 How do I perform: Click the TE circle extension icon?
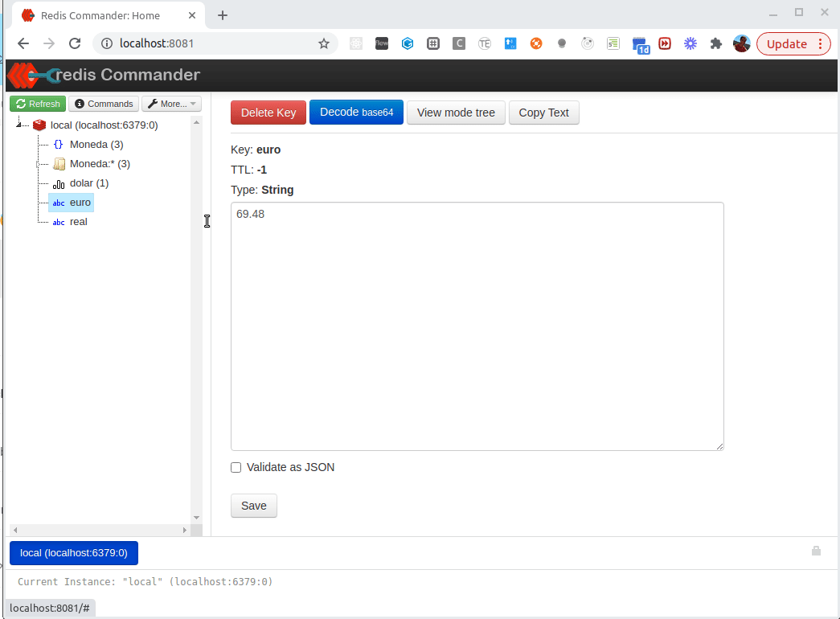pos(484,43)
